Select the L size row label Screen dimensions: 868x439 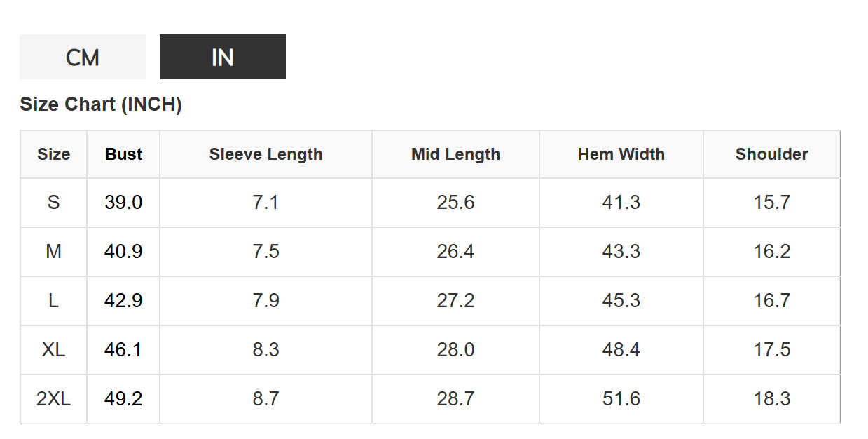54,301
